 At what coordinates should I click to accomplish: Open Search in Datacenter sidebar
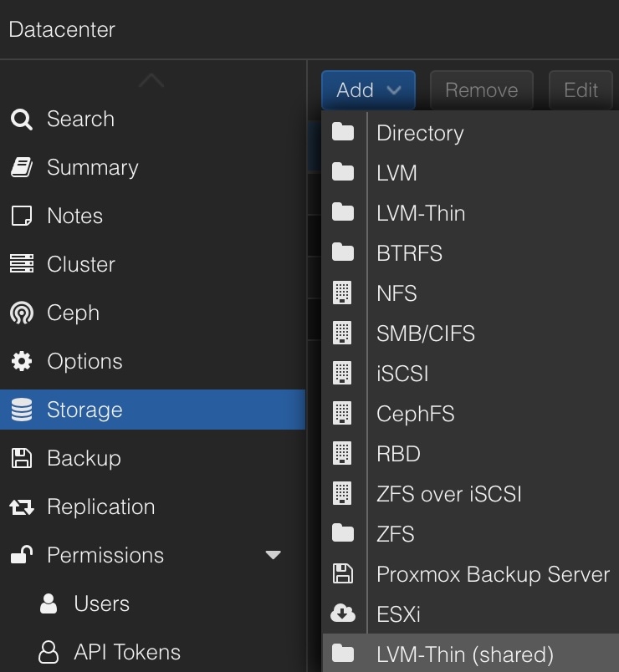pos(153,120)
